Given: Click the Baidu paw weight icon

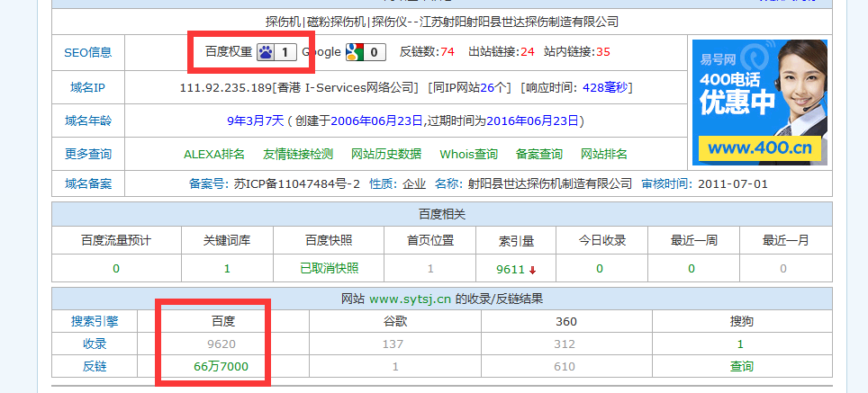Looking at the screenshot, I should pos(266,52).
